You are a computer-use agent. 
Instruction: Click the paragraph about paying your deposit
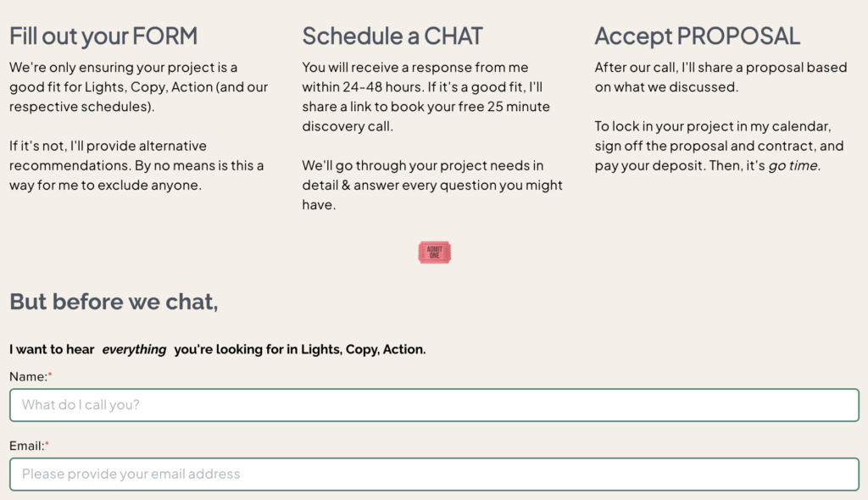[719, 146]
